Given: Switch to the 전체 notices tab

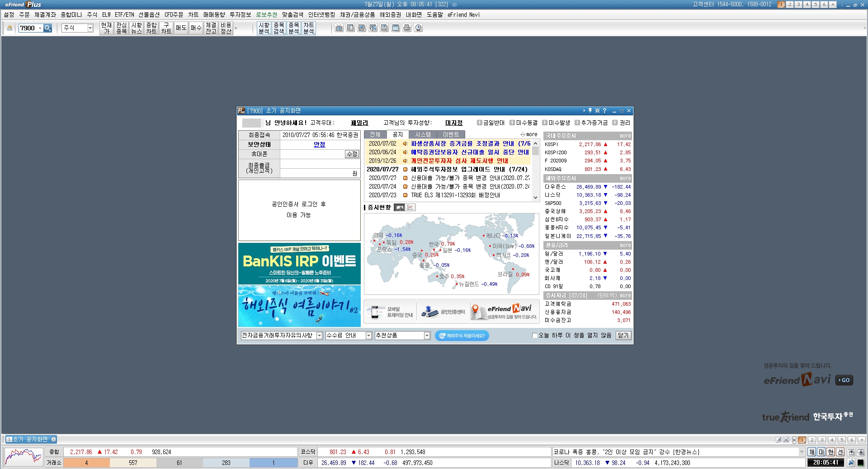Looking at the screenshot, I should point(375,134).
